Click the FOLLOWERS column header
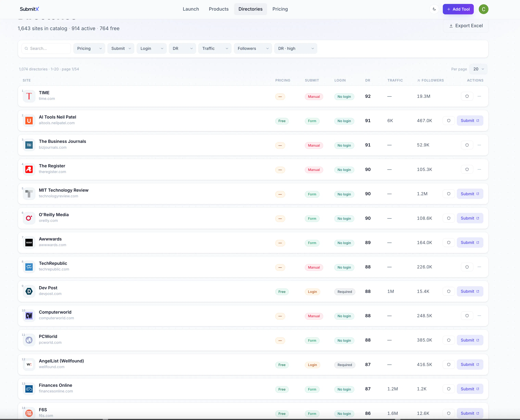 pos(430,80)
